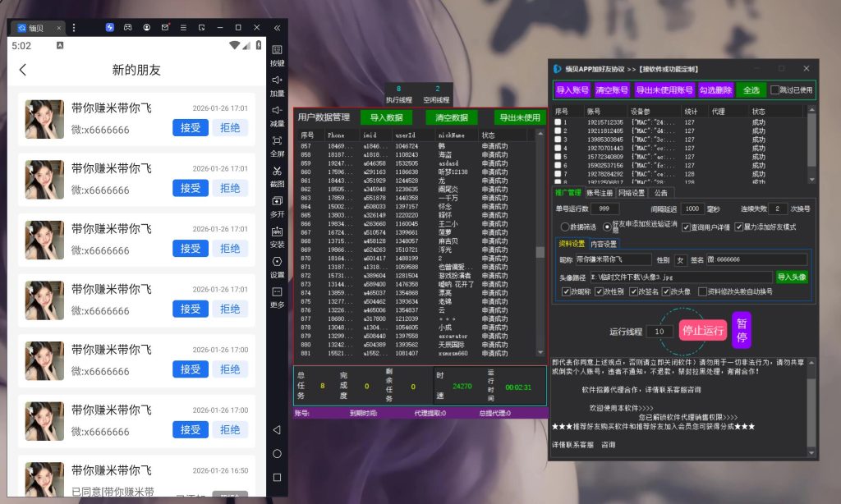Click the 安装 APK install icon
This screenshot has height=504, width=841.
[x=277, y=231]
